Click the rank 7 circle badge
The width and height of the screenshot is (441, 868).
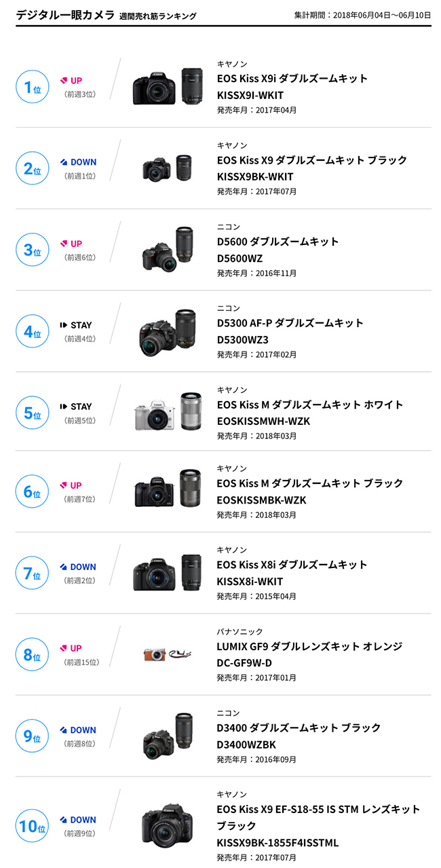[31, 573]
